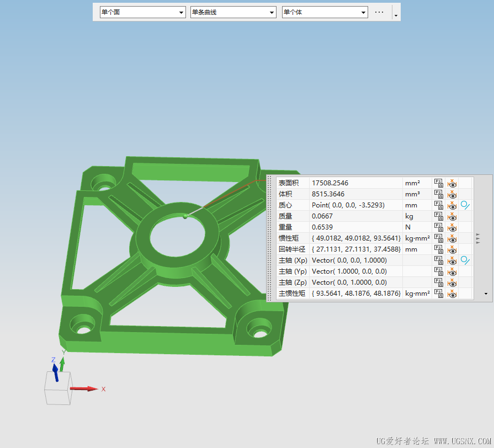Click the save-expression icon in the 体积 row

click(x=439, y=194)
